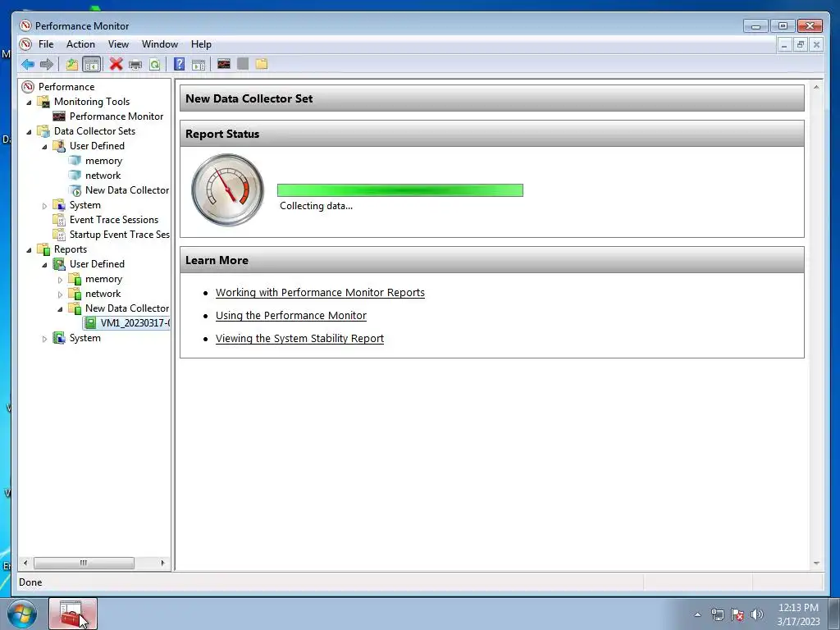
Task: Click New Data Collector Set header
Action: [x=492, y=98]
